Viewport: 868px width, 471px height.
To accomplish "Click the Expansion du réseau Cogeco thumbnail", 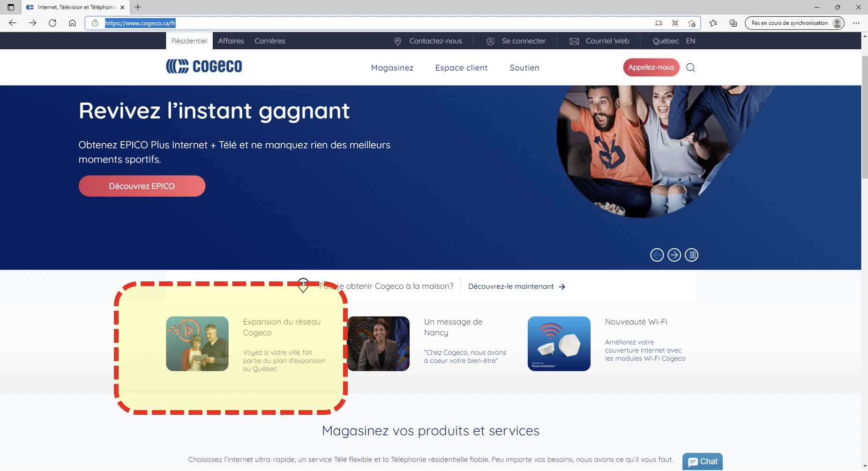I will click(197, 344).
